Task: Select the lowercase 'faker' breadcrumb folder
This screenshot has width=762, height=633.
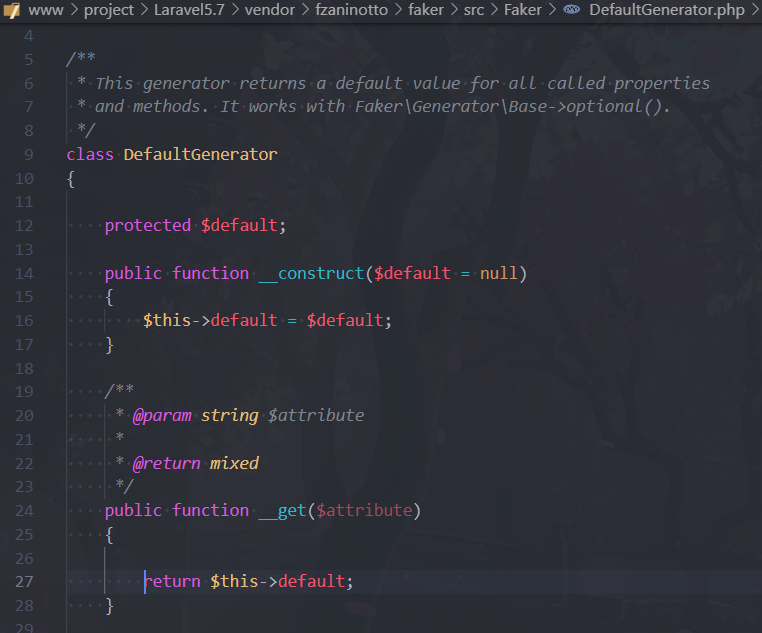Action: [426, 10]
